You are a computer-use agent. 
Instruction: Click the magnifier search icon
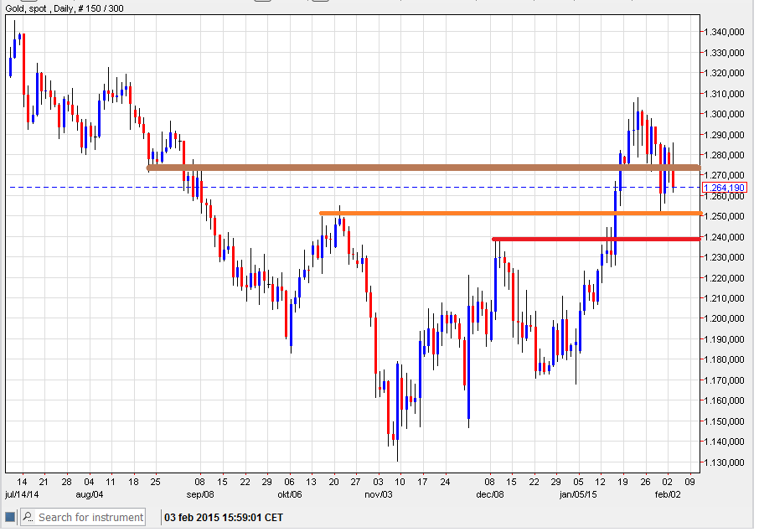pyautogui.click(x=28, y=517)
